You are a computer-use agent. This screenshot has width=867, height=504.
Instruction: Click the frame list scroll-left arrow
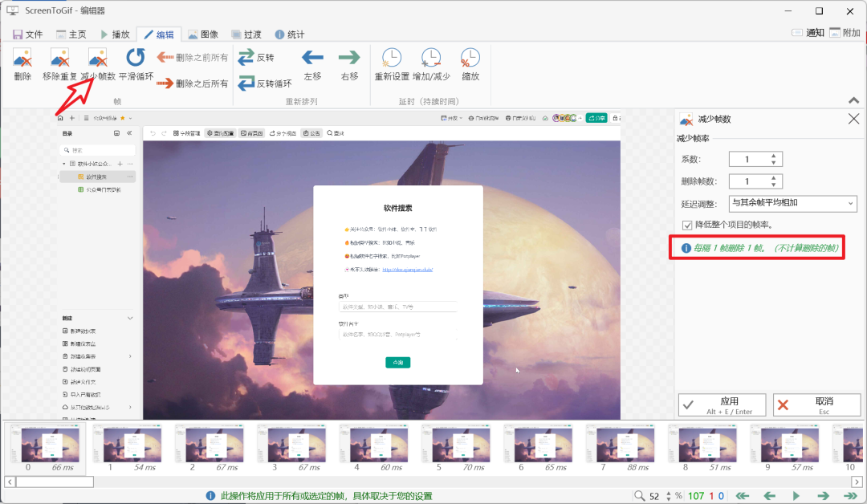pyautogui.click(x=10, y=482)
